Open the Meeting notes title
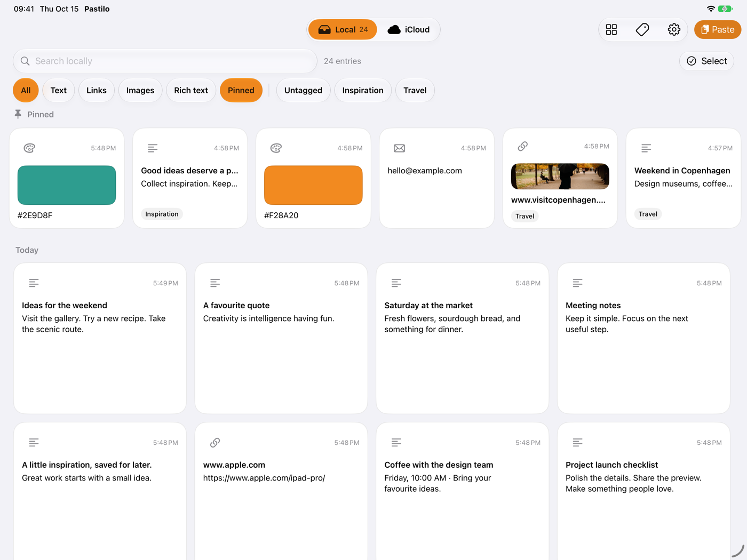This screenshot has height=560, width=747. [593, 306]
